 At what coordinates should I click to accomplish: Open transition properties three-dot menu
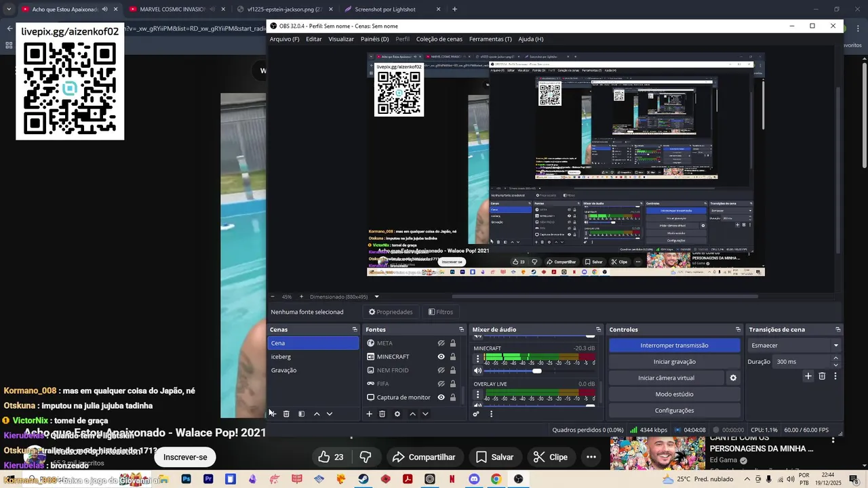coord(835,375)
